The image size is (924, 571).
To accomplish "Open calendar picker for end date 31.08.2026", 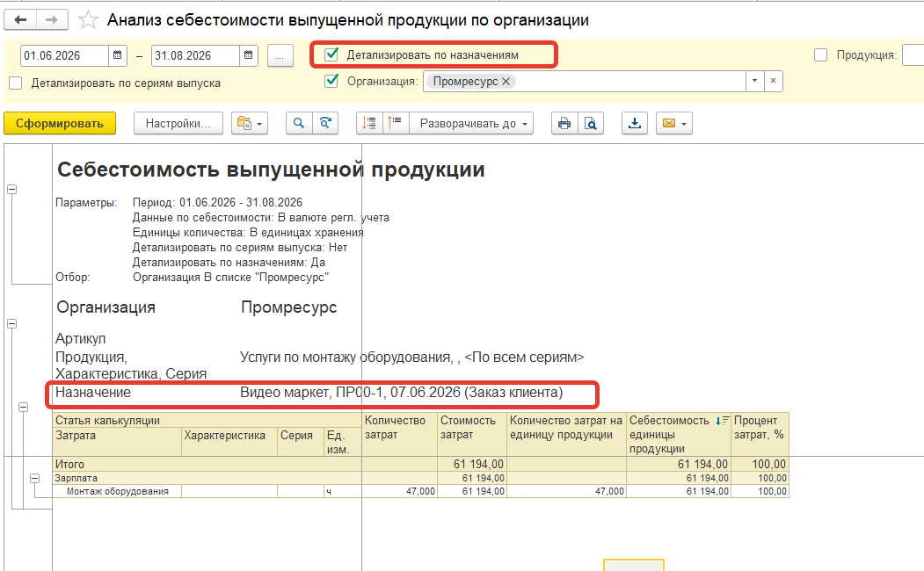I will tap(248, 55).
